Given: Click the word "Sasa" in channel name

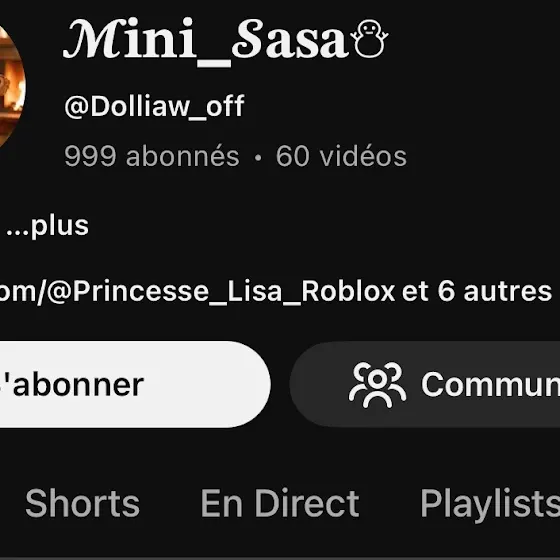Looking at the screenshot, I should point(290,39).
